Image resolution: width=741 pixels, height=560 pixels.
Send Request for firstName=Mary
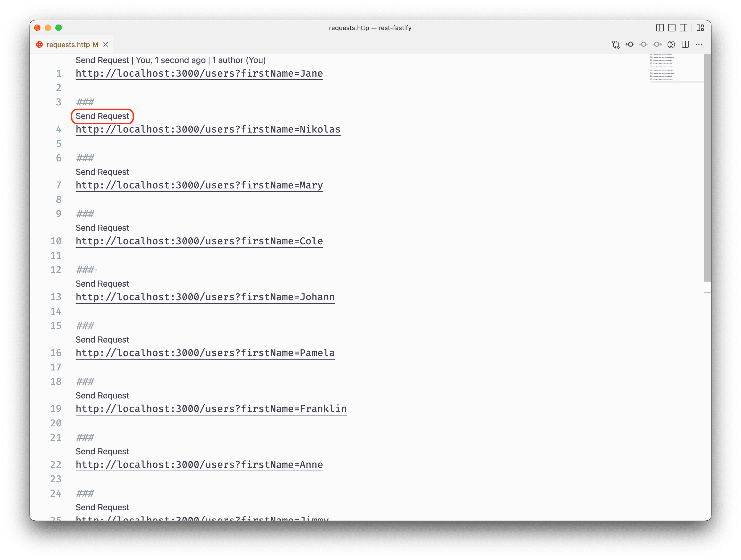102,172
